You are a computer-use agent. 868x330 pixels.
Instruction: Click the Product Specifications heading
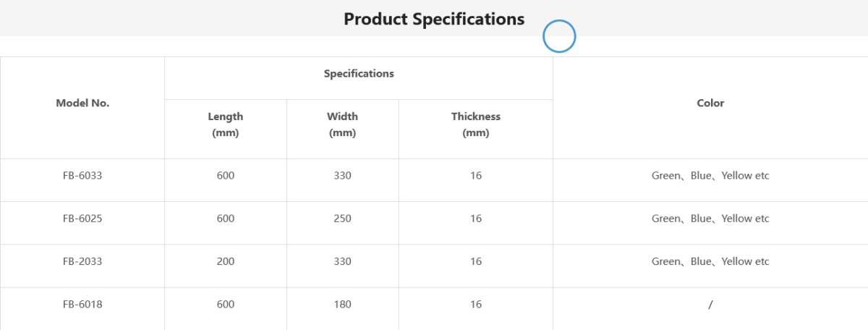point(434,19)
